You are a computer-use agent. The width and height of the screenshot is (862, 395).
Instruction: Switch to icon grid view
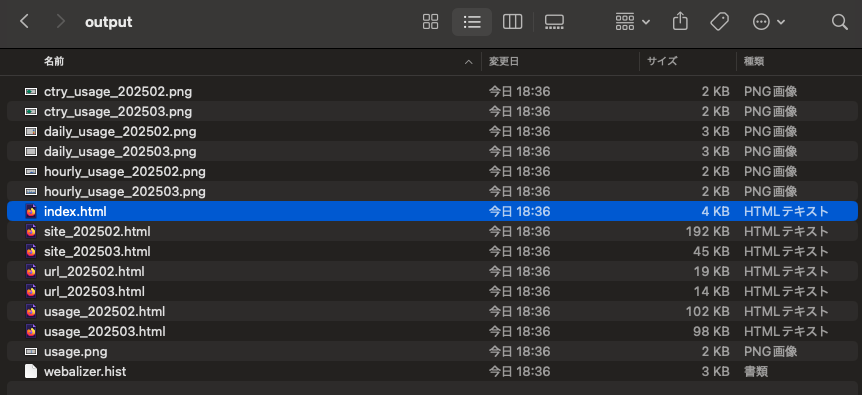430,22
